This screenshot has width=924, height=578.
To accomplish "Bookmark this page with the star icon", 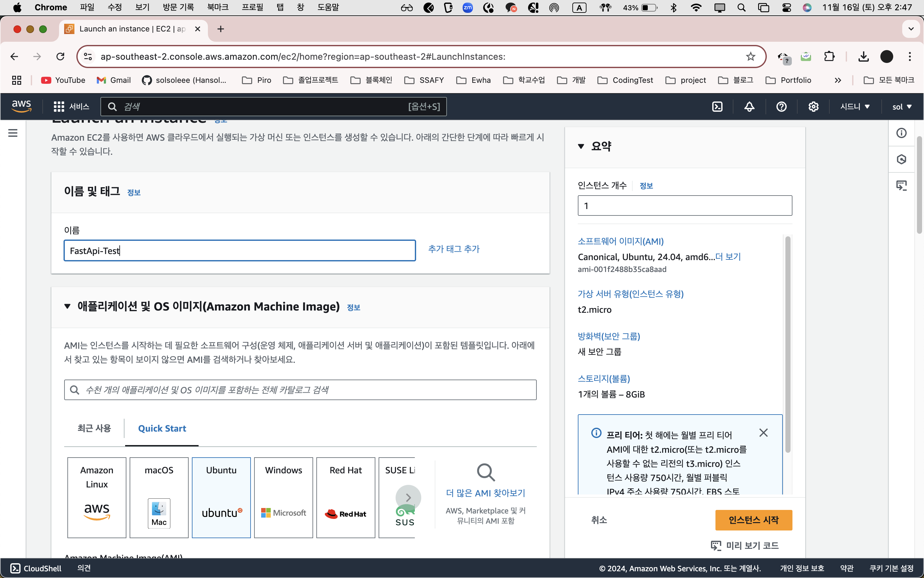I will [750, 57].
